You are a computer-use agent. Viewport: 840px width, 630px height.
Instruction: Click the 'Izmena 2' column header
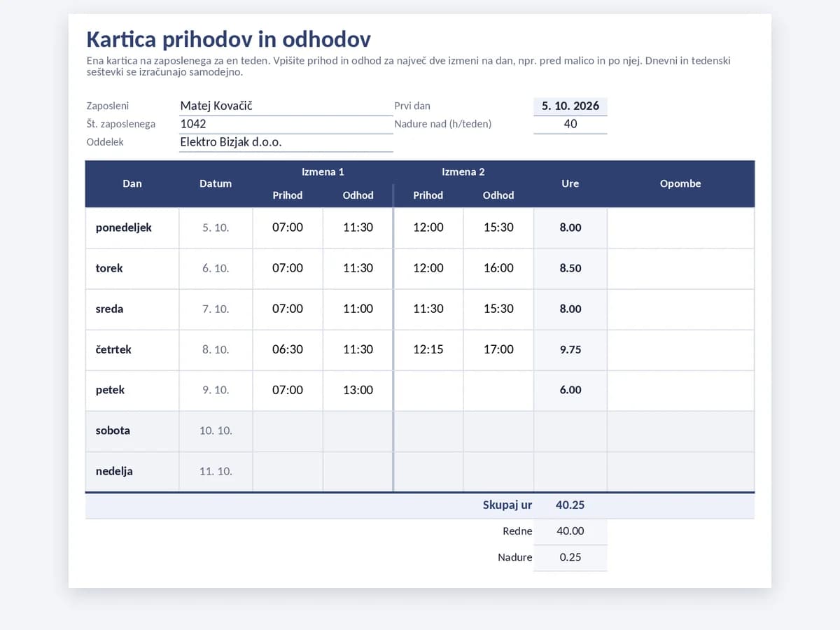[463, 172]
